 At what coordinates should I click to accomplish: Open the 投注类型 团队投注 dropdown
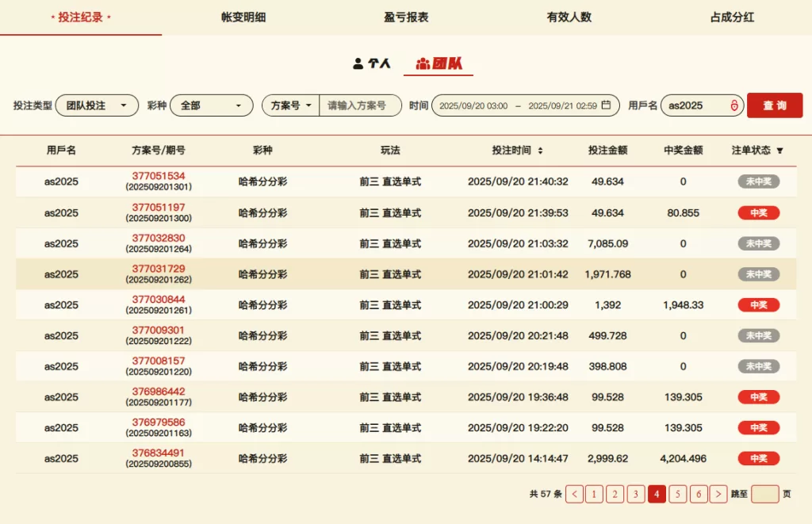pyautogui.click(x=97, y=105)
